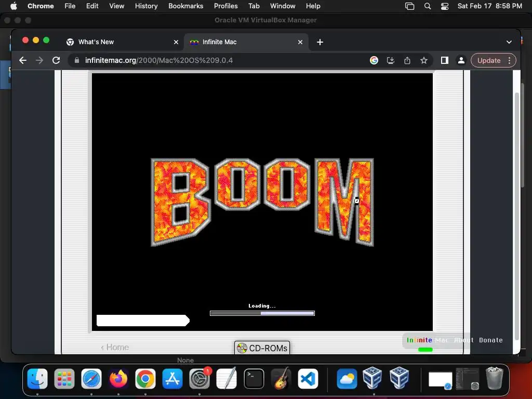Open the Chrome profile menu
Viewport: 532px width, 399px height.
(x=461, y=60)
